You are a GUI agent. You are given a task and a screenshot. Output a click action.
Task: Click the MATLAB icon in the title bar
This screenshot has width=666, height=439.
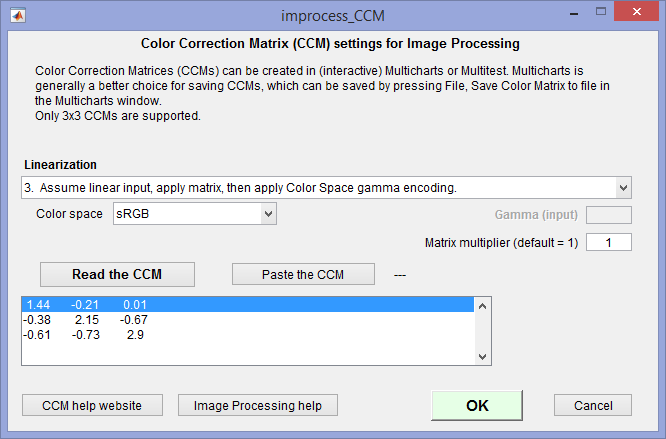18,16
